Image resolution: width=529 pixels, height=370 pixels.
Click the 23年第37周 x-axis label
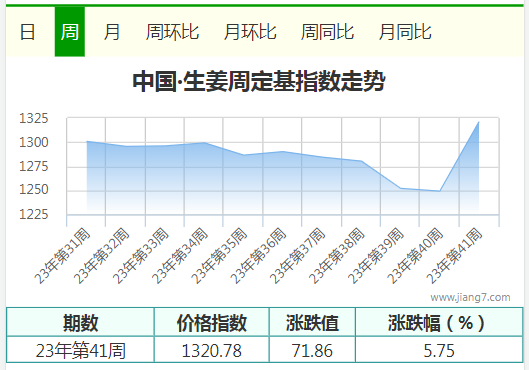click(298, 256)
